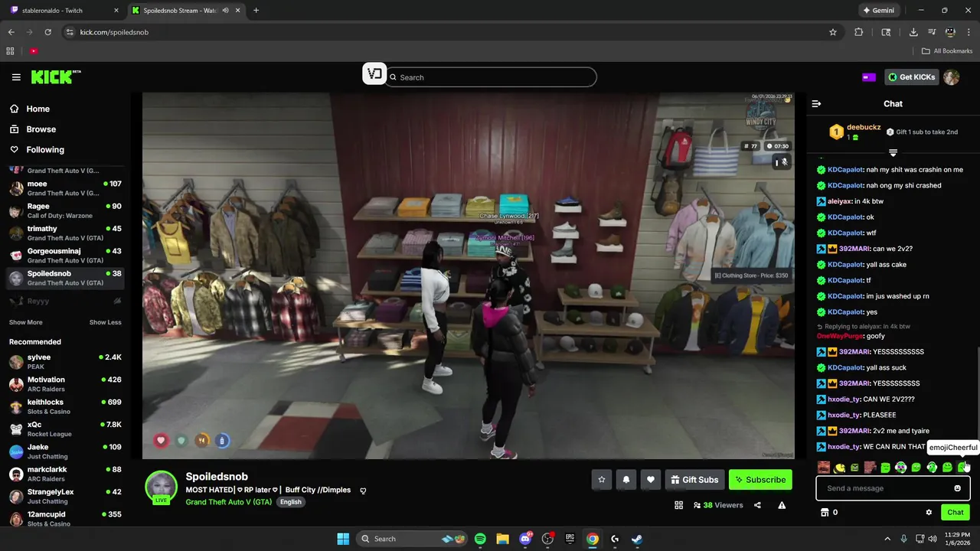Screen dimensions: 980x551
Task: Open Chrome three-dot menu
Action: [x=969, y=32]
